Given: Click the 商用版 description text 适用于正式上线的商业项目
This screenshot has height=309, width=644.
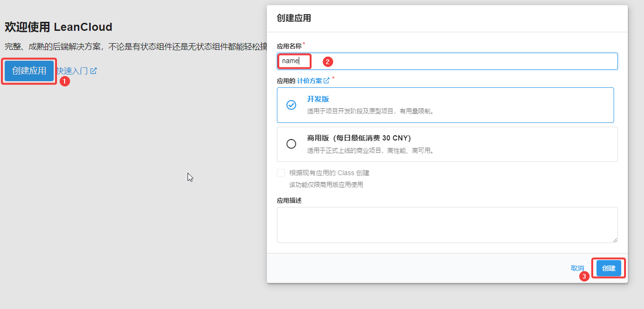Looking at the screenshot, I should [x=370, y=151].
